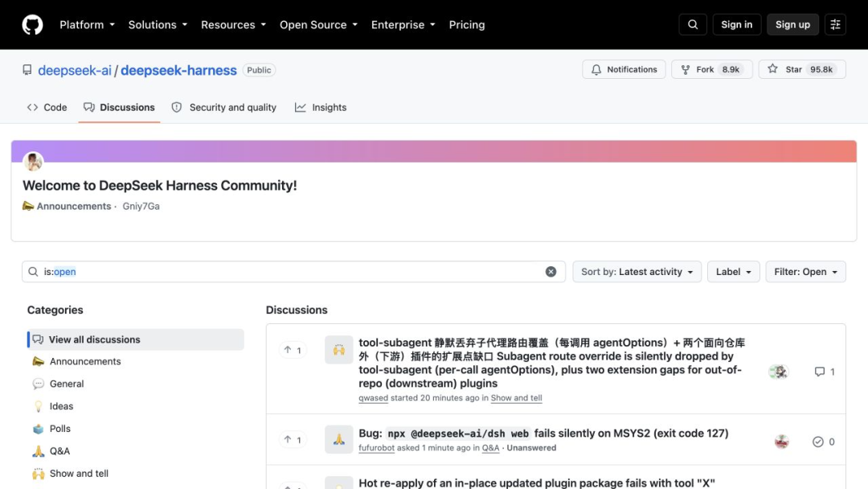Click the announcement author avatar on banner
The width and height of the screenshot is (868, 489).
[33, 161]
